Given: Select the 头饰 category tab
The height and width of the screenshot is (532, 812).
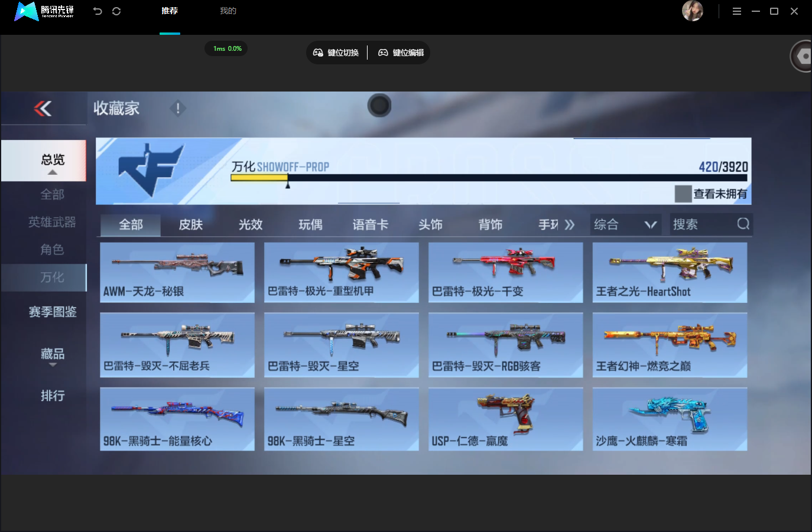Looking at the screenshot, I should click(x=430, y=224).
